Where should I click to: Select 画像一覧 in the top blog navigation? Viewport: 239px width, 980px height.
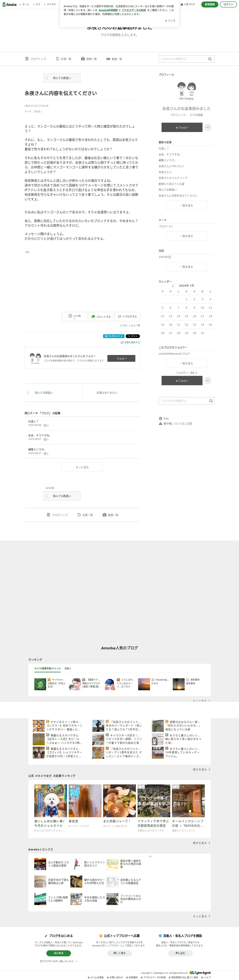click(89, 59)
